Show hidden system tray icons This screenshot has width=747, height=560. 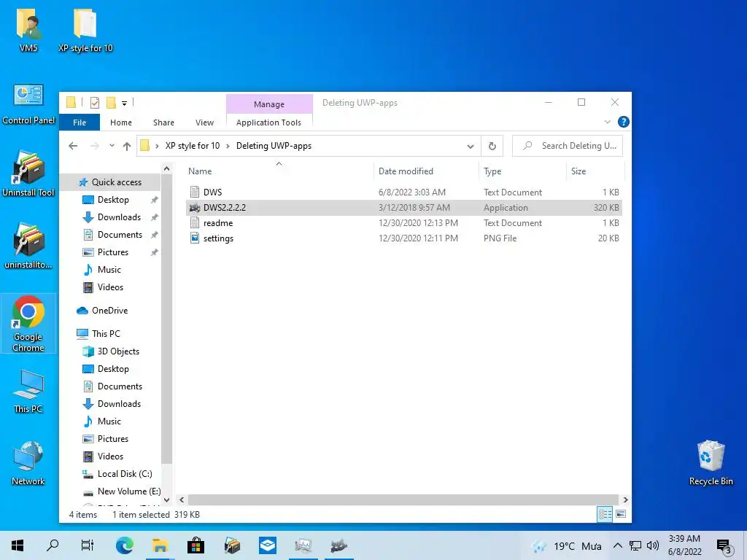617,545
